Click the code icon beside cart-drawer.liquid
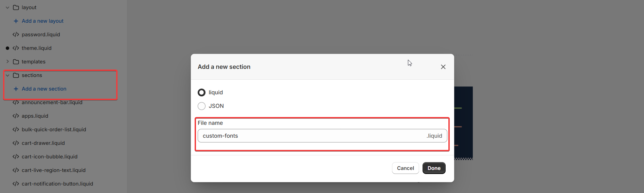 click(x=16, y=143)
